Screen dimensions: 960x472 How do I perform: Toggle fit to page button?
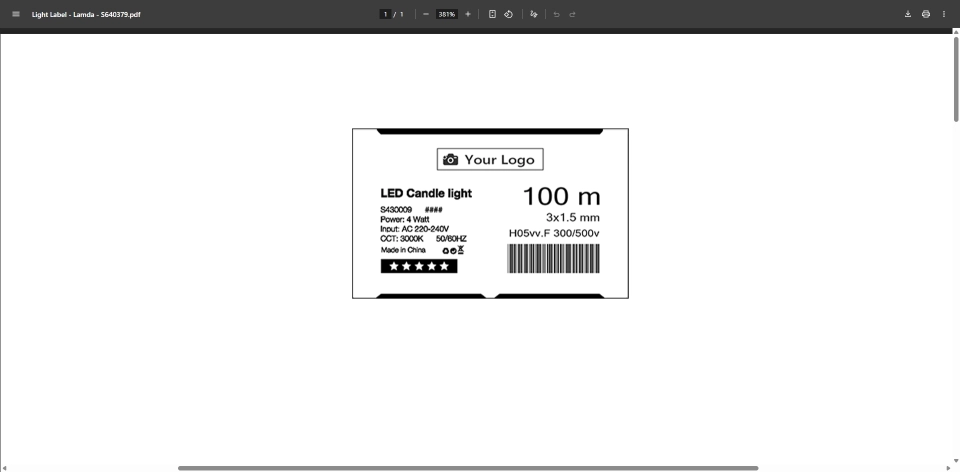point(492,14)
